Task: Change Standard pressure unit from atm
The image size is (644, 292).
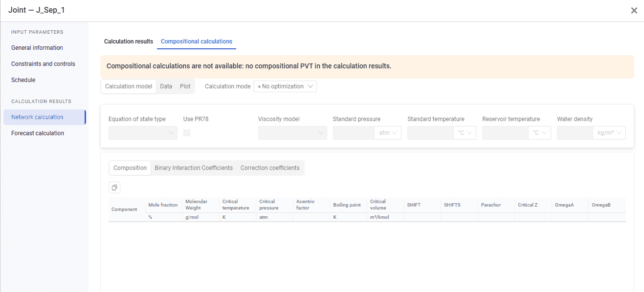Action: point(388,133)
